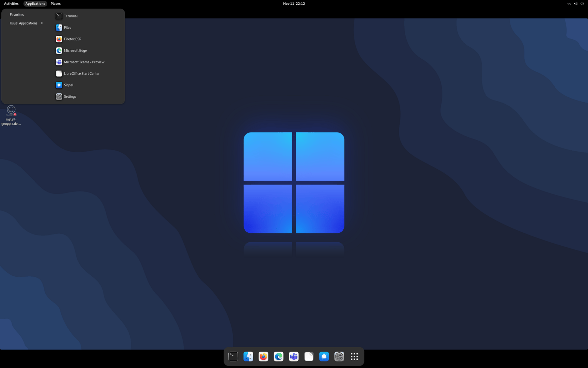
Task: Open the Places menu
Action: tap(55, 4)
